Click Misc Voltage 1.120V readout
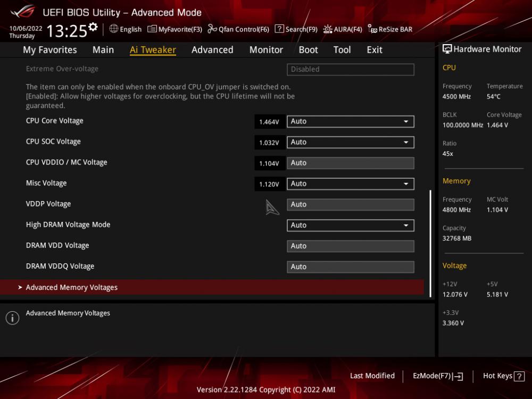The image size is (532, 399). click(x=269, y=184)
